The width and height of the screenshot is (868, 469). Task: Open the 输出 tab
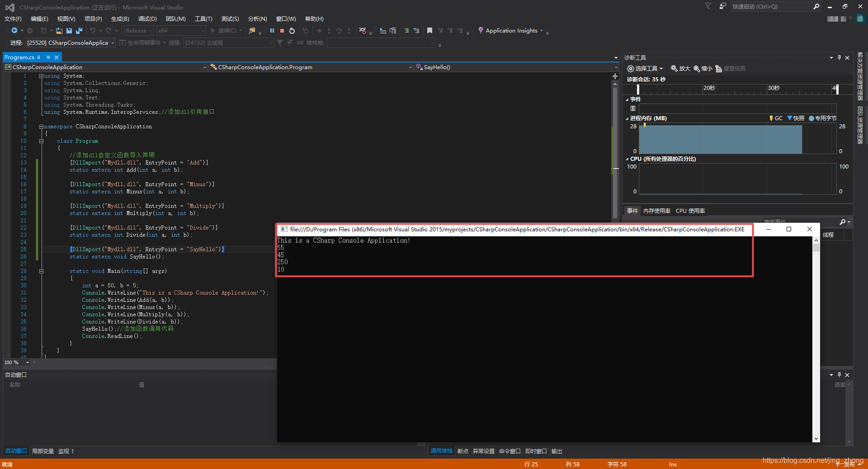557,451
